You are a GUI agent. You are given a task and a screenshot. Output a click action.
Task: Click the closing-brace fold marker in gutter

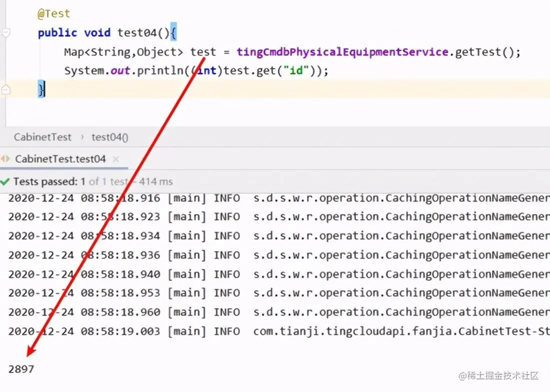click(6, 90)
